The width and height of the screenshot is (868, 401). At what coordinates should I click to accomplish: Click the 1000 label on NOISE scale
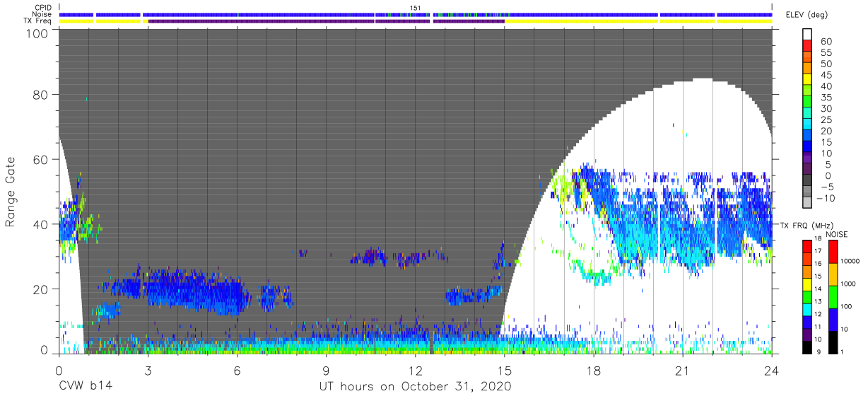point(848,284)
